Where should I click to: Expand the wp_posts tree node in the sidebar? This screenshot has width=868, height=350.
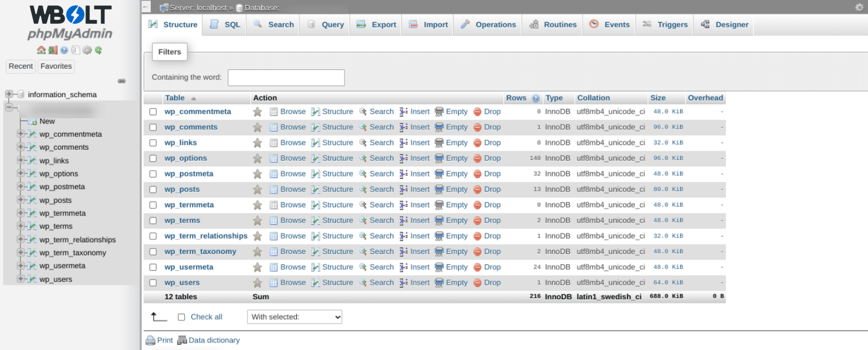[x=21, y=200]
